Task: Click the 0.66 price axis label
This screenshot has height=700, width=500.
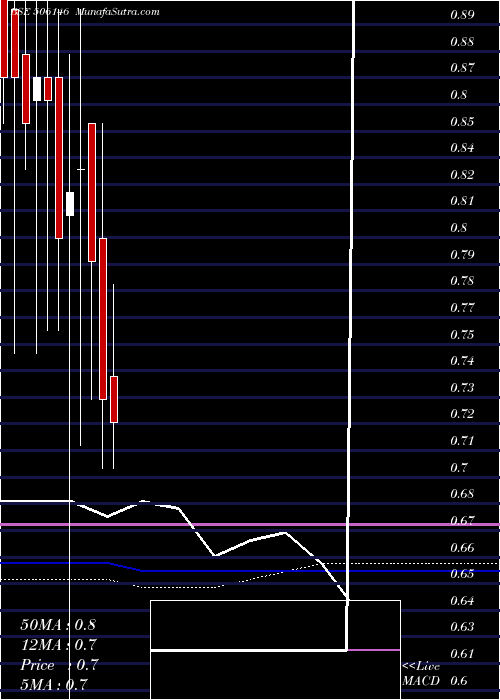Action: click(x=462, y=547)
